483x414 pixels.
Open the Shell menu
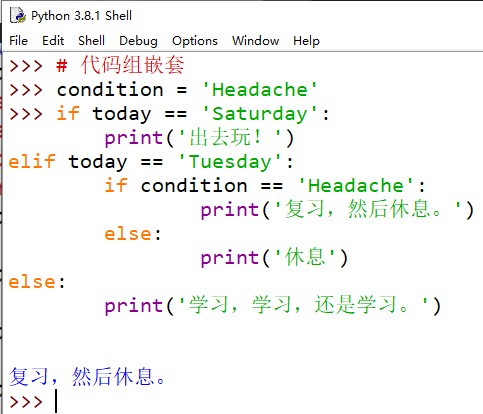point(91,41)
